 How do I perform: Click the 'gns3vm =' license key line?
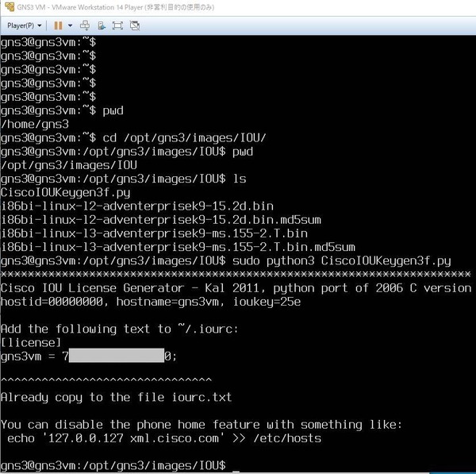click(x=89, y=356)
